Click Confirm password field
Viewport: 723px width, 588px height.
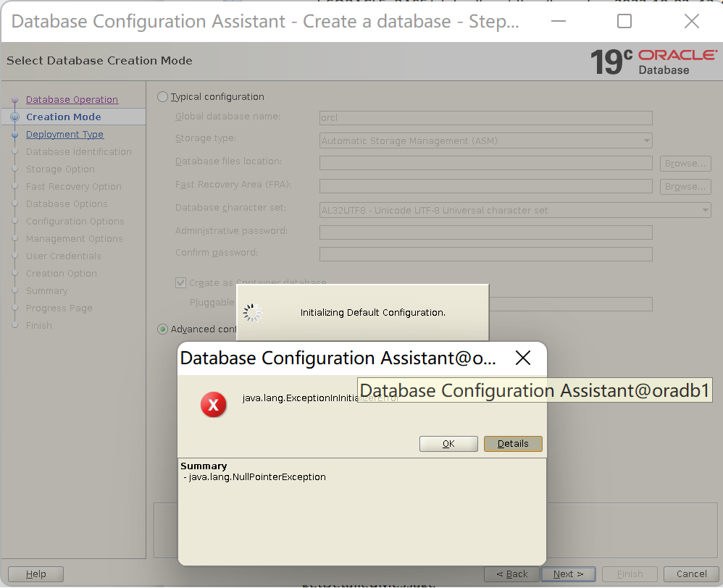[485, 254]
